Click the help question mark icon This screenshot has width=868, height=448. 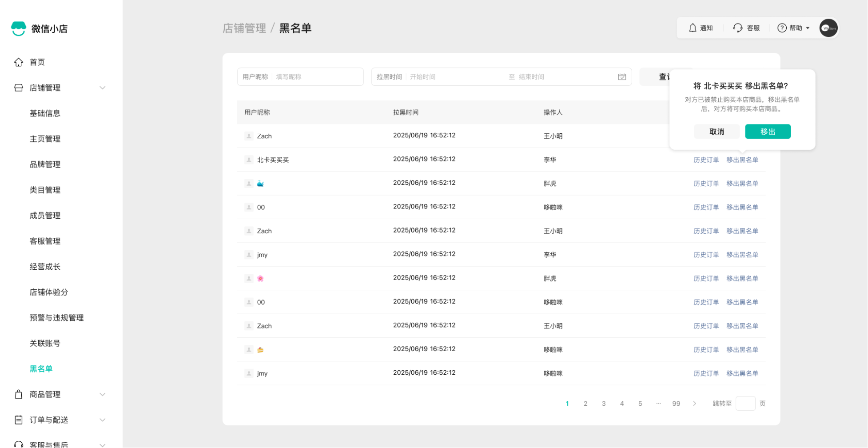(781, 28)
